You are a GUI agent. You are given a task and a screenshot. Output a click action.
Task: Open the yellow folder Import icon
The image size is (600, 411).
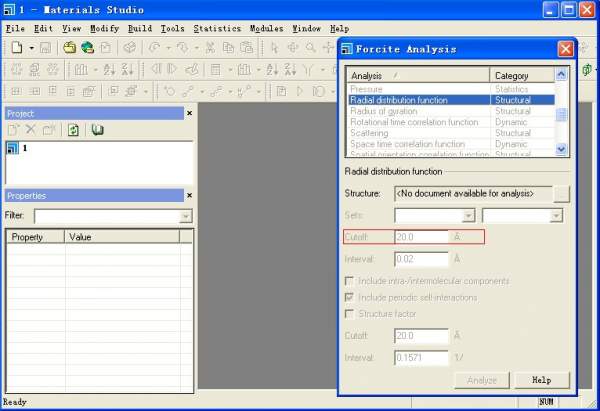70,48
